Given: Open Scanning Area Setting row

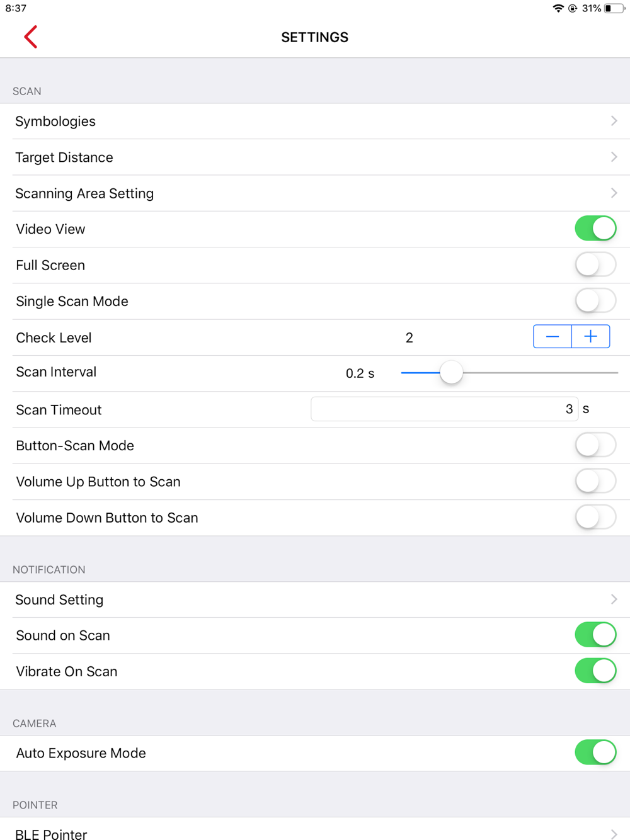Looking at the screenshot, I should (315, 193).
